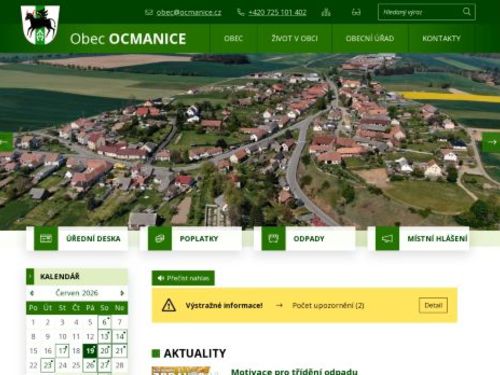Click the +420 725 101 402 phone link

click(277, 12)
